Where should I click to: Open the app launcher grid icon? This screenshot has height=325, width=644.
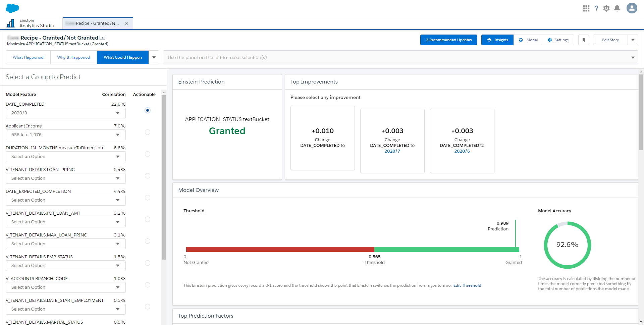[586, 8]
